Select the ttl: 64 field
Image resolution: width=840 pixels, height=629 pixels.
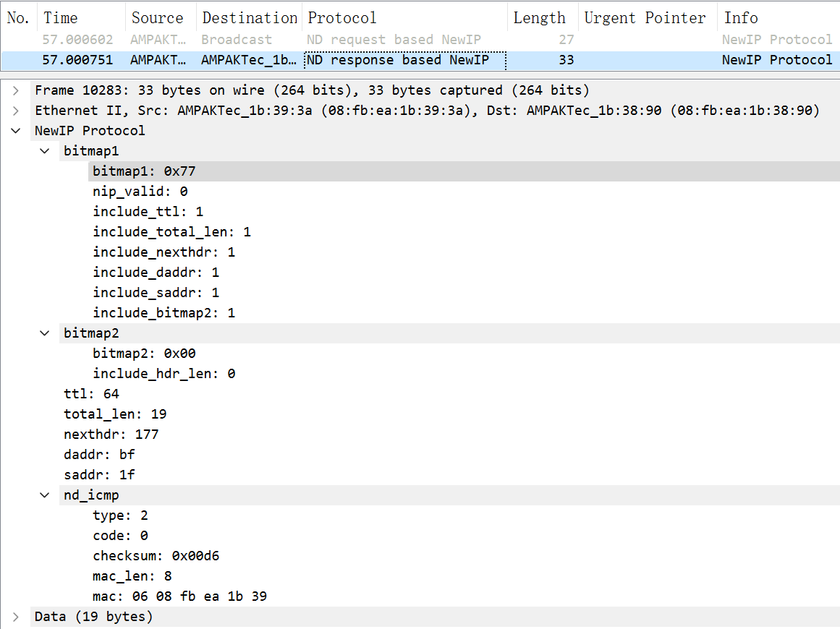coord(91,394)
